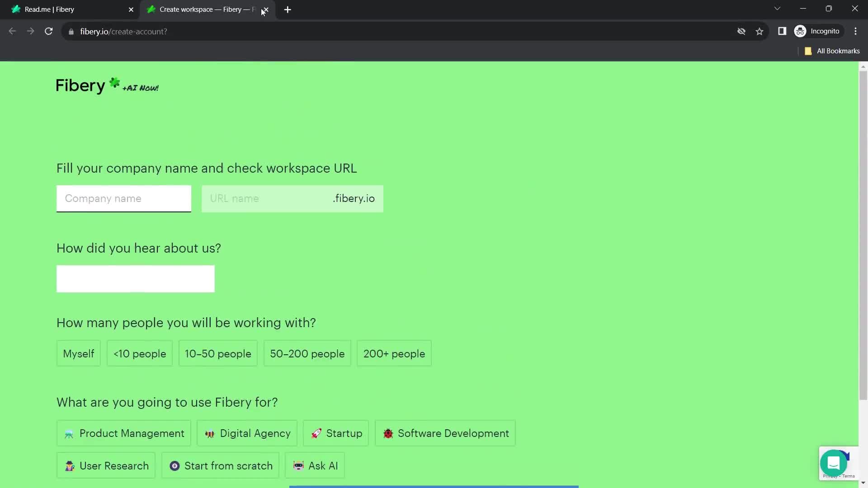Viewport: 868px width, 488px height.
Task: Click the Incognito profile icon
Action: [818, 31]
